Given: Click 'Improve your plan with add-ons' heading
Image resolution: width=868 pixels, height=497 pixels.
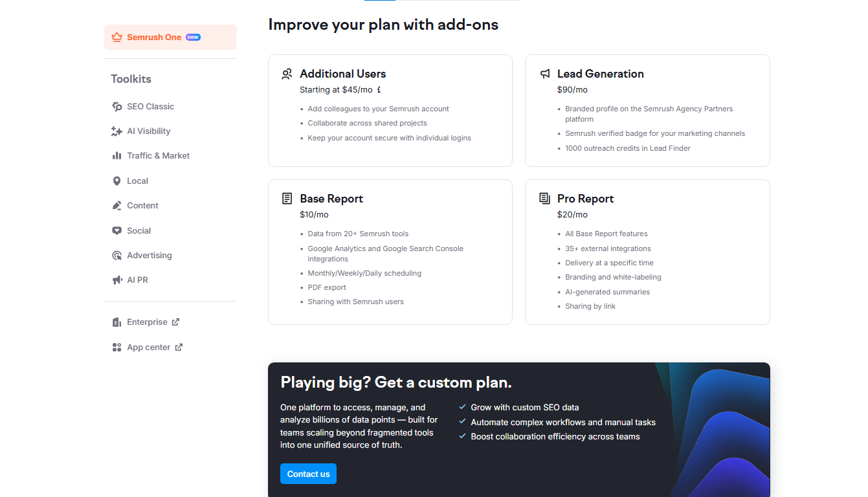Looking at the screenshot, I should [383, 25].
